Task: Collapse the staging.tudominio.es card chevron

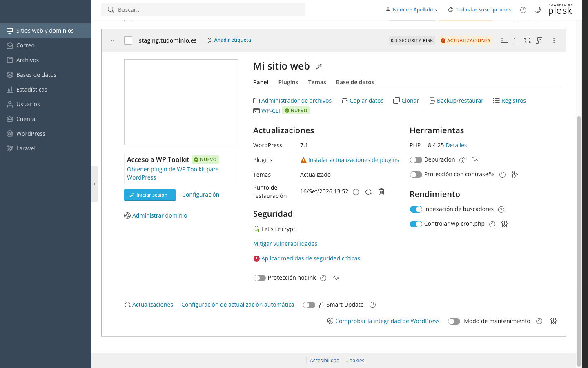Action: coord(113,40)
